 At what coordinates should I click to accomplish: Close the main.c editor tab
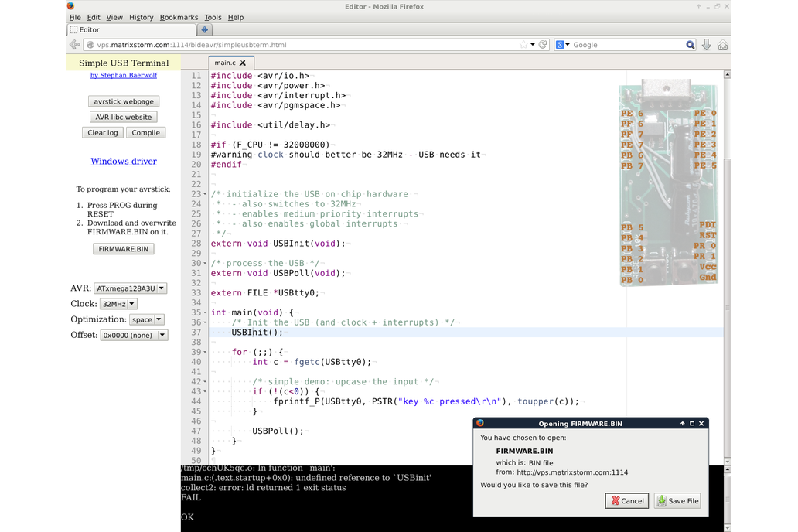(x=243, y=63)
